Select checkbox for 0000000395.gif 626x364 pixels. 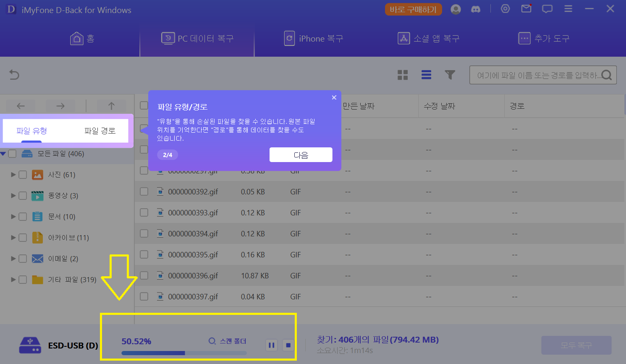144,254
